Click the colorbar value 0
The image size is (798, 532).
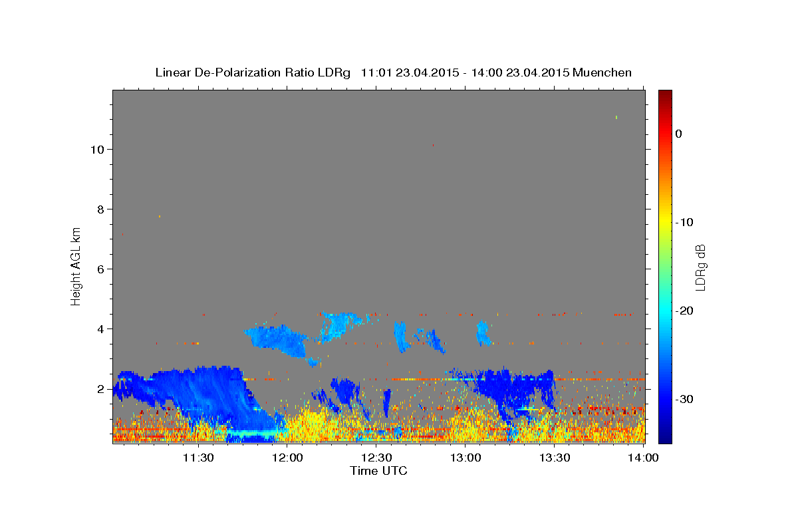(x=679, y=134)
